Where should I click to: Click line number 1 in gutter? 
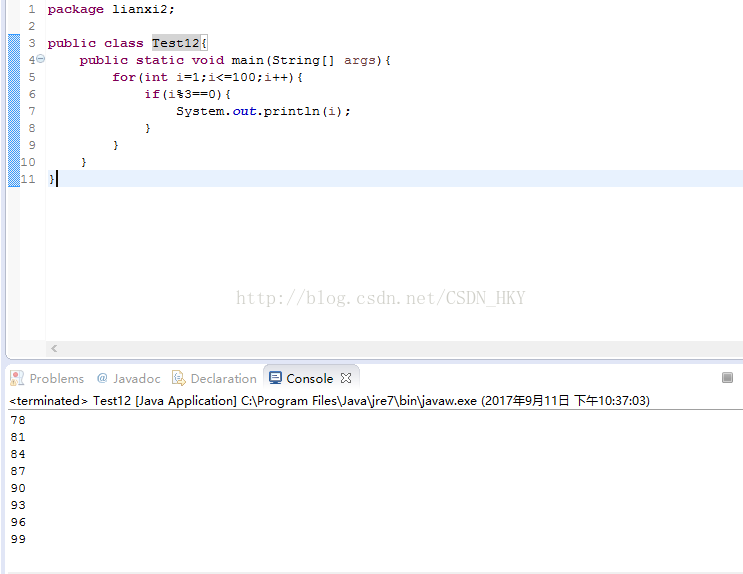(x=32, y=9)
